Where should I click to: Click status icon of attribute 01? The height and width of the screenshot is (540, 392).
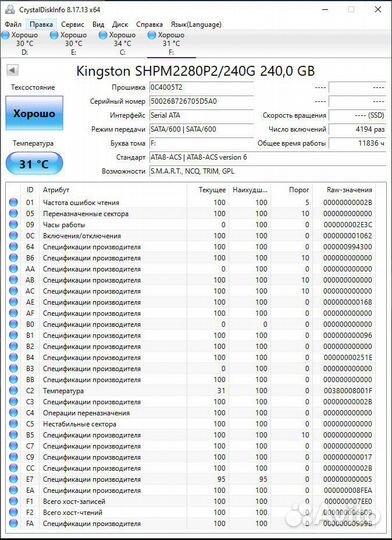[x=13, y=202]
